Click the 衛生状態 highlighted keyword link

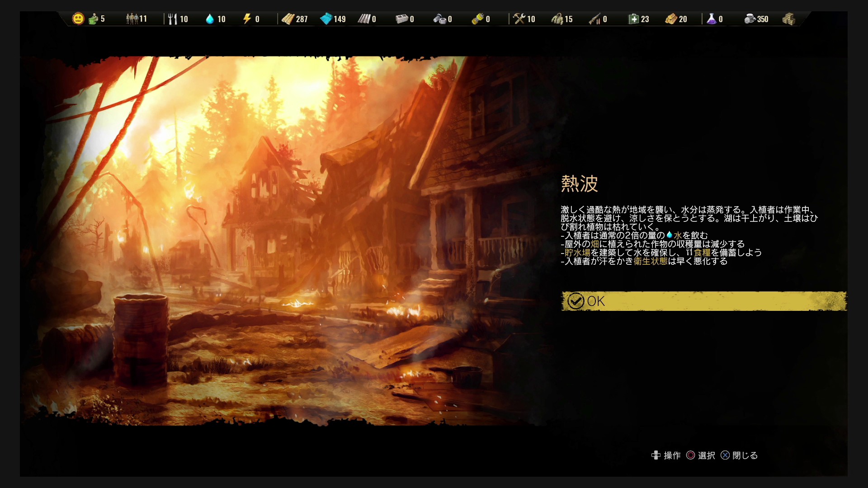point(651,261)
